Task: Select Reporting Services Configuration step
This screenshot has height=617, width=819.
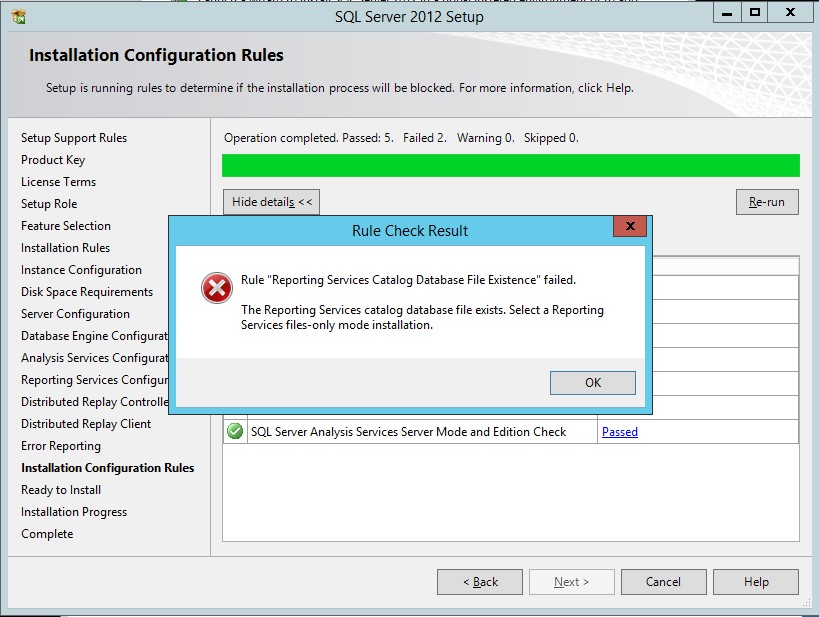Action: point(95,380)
